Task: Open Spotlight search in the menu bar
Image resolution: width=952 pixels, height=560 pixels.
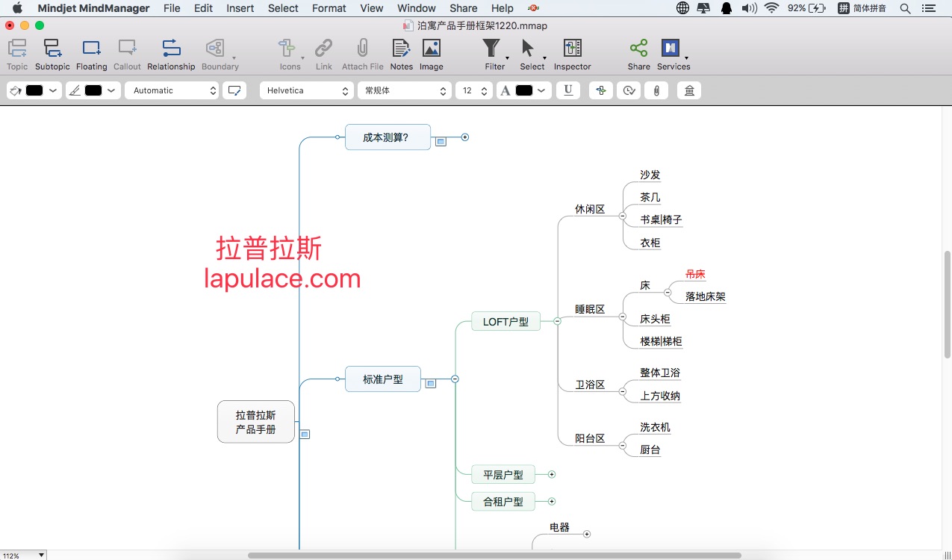Action: [906, 8]
